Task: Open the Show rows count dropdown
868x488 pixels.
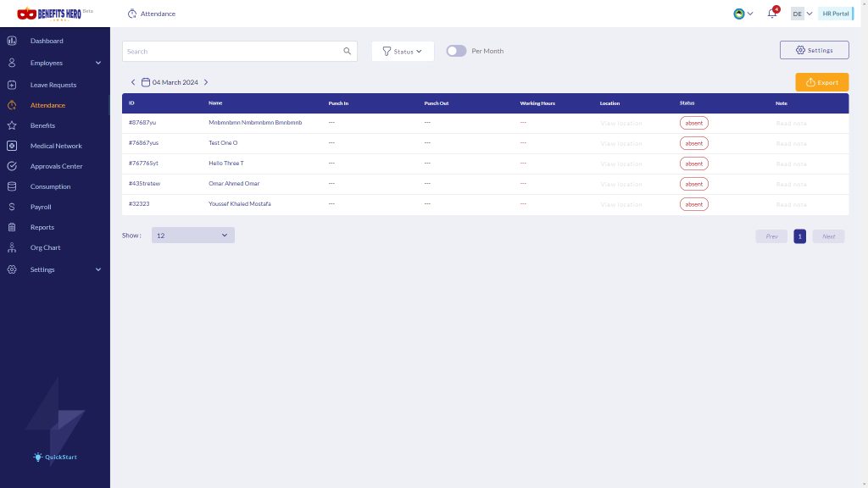Action: point(192,236)
